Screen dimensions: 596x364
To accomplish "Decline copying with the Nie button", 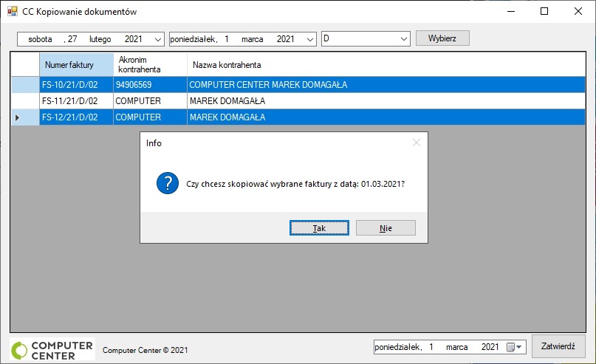I will [386, 227].
